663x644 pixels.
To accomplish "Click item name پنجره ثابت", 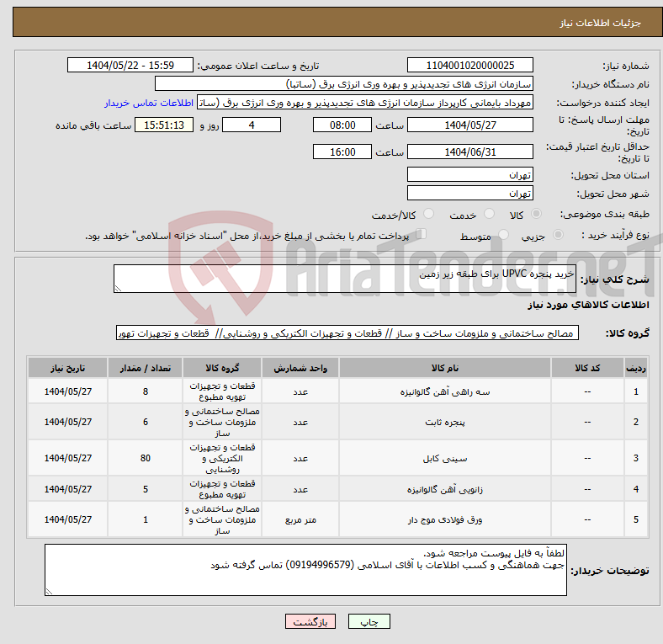I will (x=445, y=423).
